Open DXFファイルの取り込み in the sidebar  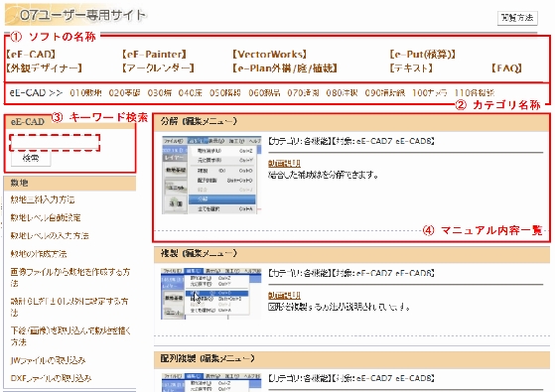(x=51, y=378)
